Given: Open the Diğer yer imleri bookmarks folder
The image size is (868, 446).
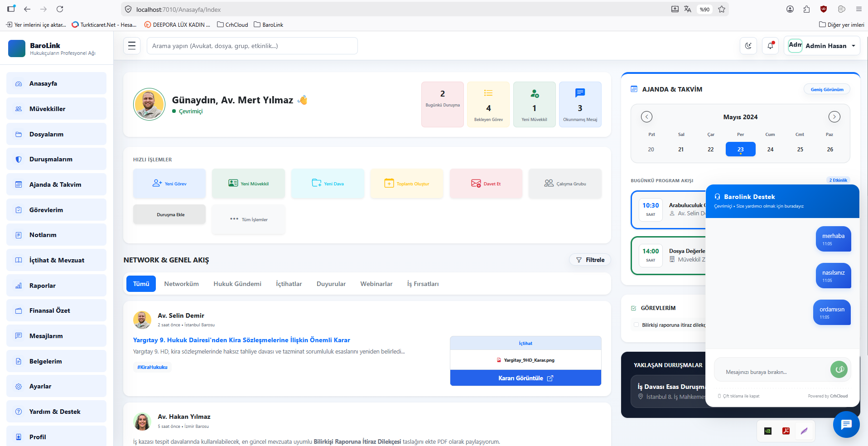Looking at the screenshot, I should [x=842, y=24].
